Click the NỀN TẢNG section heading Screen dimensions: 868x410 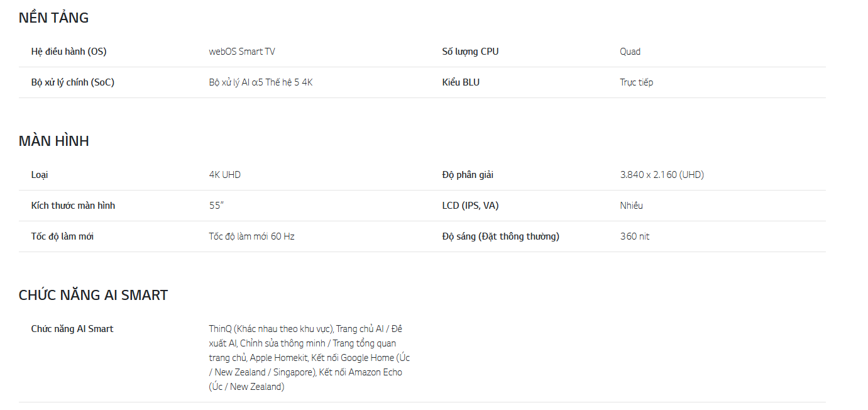click(53, 18)
